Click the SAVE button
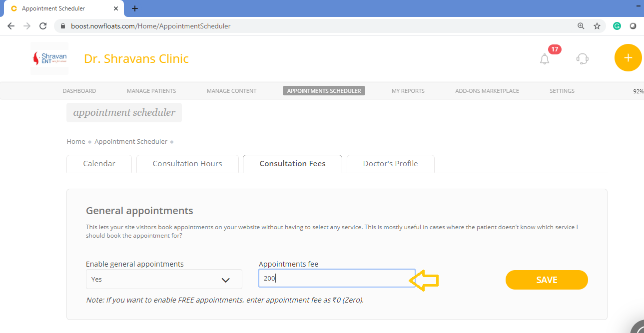This screenshot has height=333, width=644. tap(547, 280)
